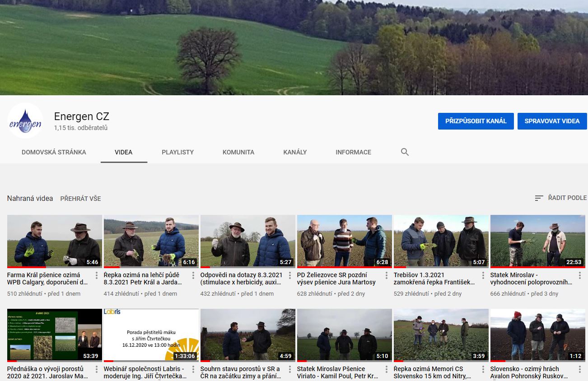Open Repka ozimá na lehčí půdě thumbnail
Screen dimensions: 588x381
pyautogui.click(x=151, y=242)
